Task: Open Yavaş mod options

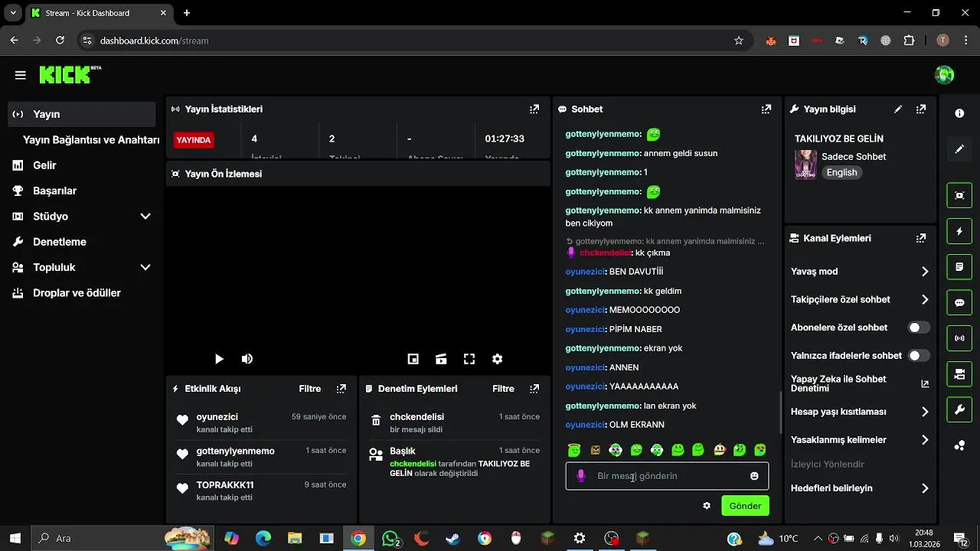Action: point(860,272)
